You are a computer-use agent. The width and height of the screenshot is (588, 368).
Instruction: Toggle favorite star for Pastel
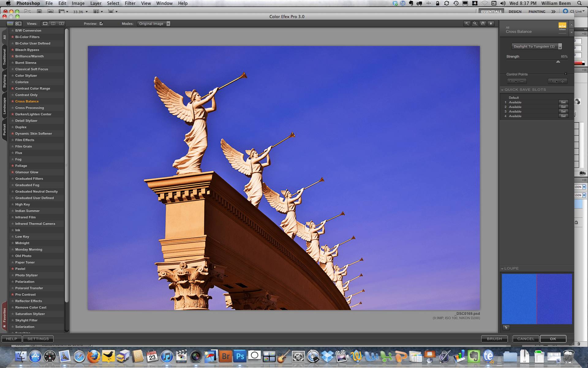coord(13,269)
